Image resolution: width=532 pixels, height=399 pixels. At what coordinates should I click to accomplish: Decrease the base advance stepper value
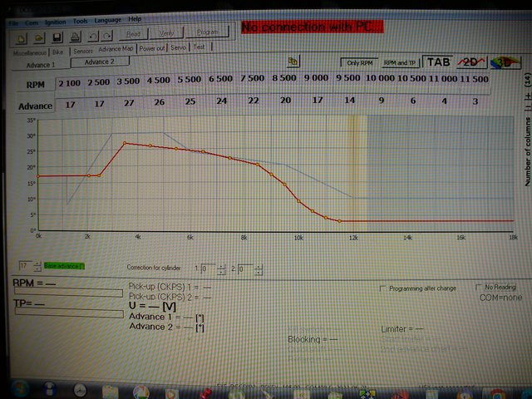pos(37,268)
